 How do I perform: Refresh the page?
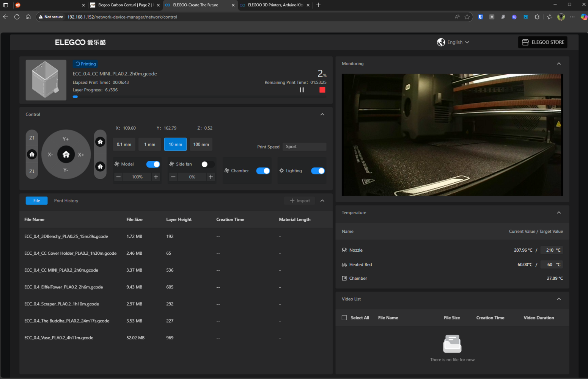pos(17,17)
